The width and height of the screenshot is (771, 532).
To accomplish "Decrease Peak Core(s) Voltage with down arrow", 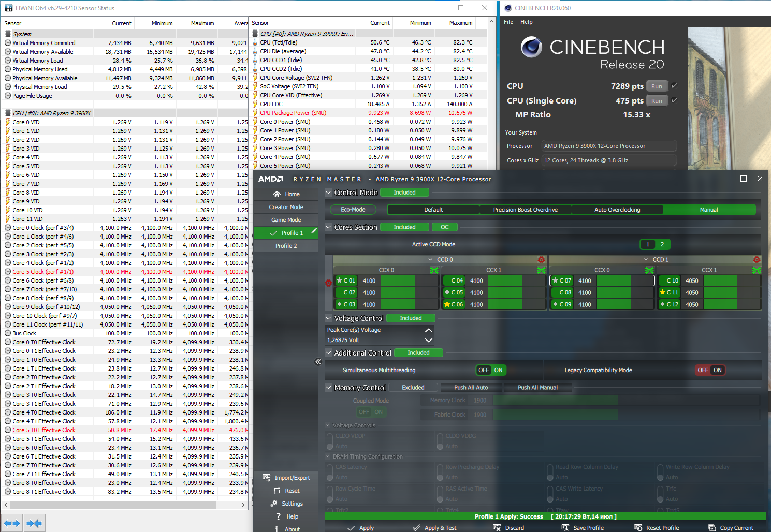I will pyautogui.click(x=428, y=340).
